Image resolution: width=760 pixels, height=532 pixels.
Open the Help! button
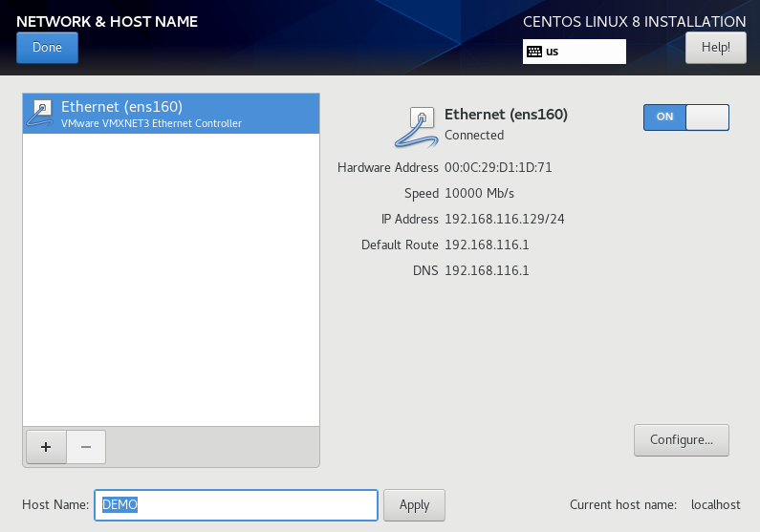[715, 48]
